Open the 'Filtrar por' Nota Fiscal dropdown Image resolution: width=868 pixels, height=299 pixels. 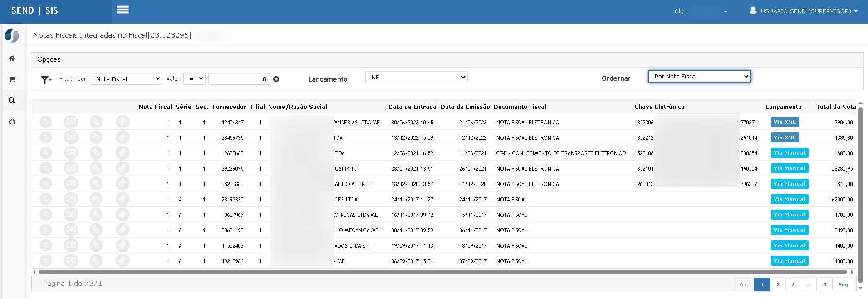click(x=126, y=79)
